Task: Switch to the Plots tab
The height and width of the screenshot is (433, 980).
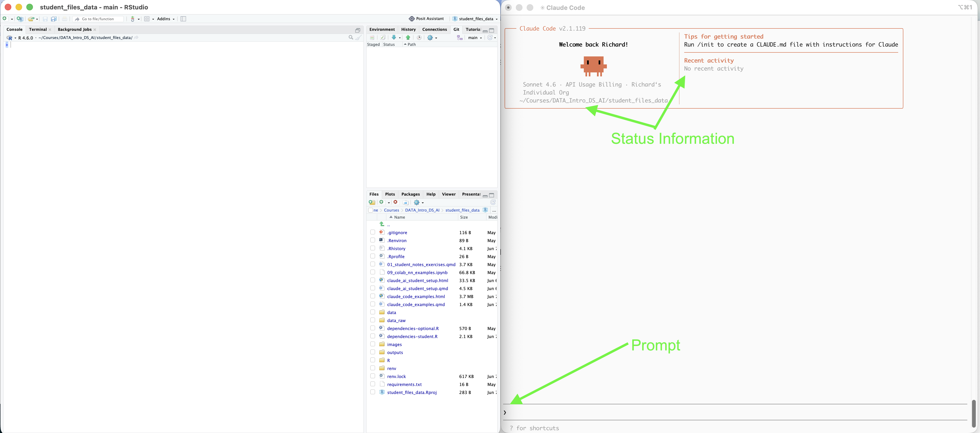Action: [x=390, y=194]
